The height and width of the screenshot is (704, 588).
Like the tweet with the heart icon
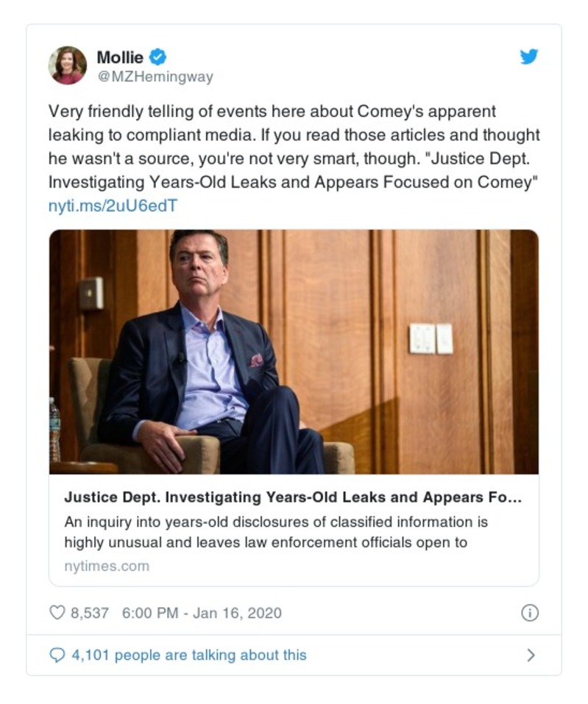pyautogui.click(x=57, y=613)
